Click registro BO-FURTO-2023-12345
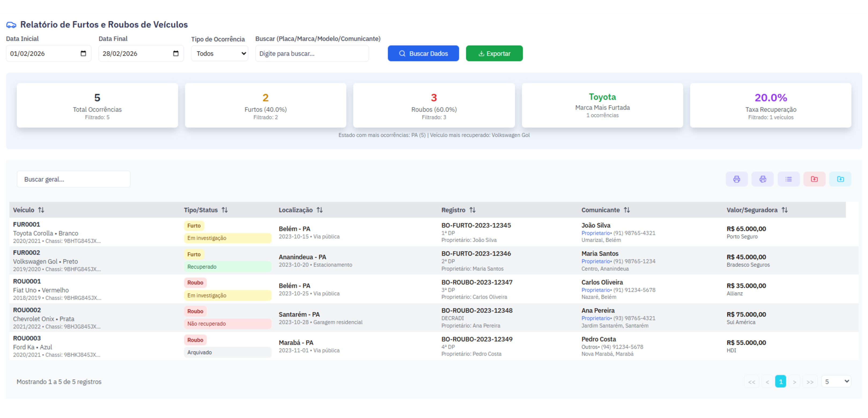This screenshot has width=868, height=418. click(476, 226)
